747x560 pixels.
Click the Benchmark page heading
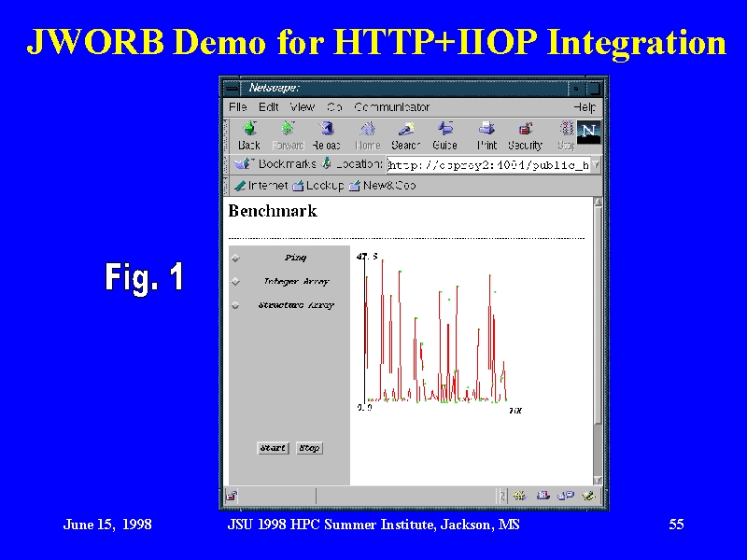point(273,211)
